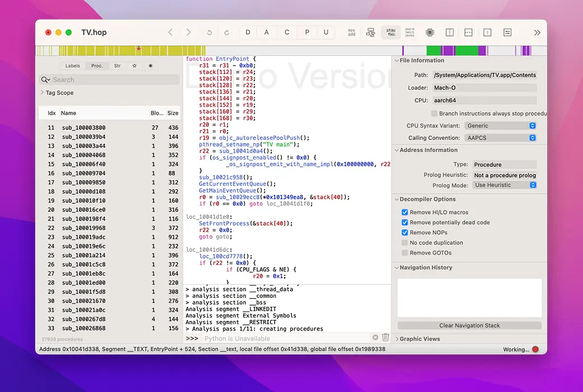The width and height of the screenshot is (583, 392).
Task: Select procedure sub_100019adc
Action: click(109, 237)
